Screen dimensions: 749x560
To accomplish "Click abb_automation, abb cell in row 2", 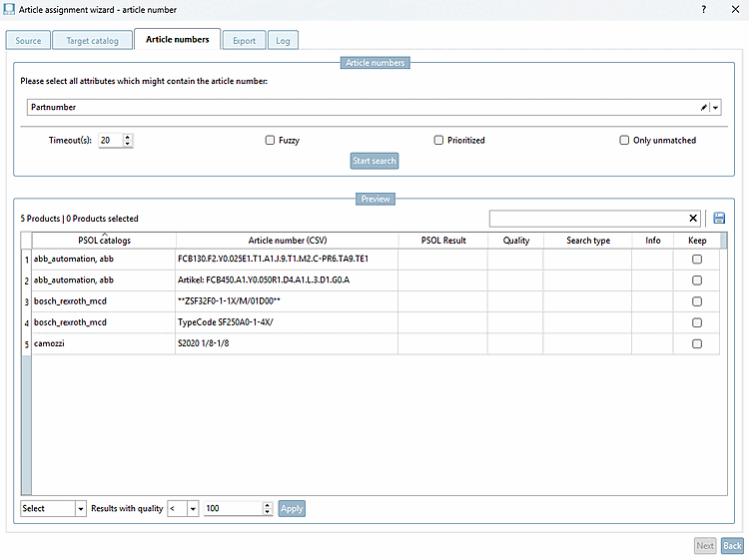I will [104, 280].
